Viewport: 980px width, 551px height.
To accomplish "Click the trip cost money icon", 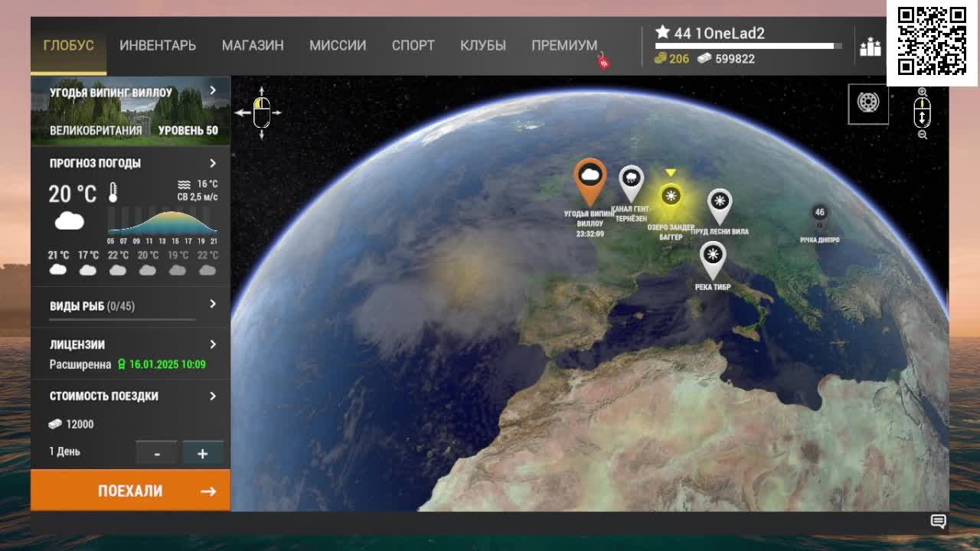I will pyautogui.click(x=55, y=424).
